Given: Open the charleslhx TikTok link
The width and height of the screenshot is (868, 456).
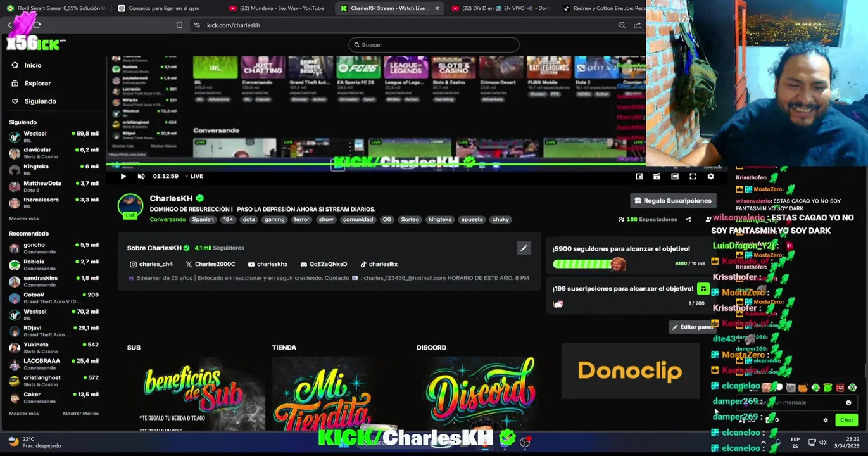Looking at the screenshot, I should point(379,264).
